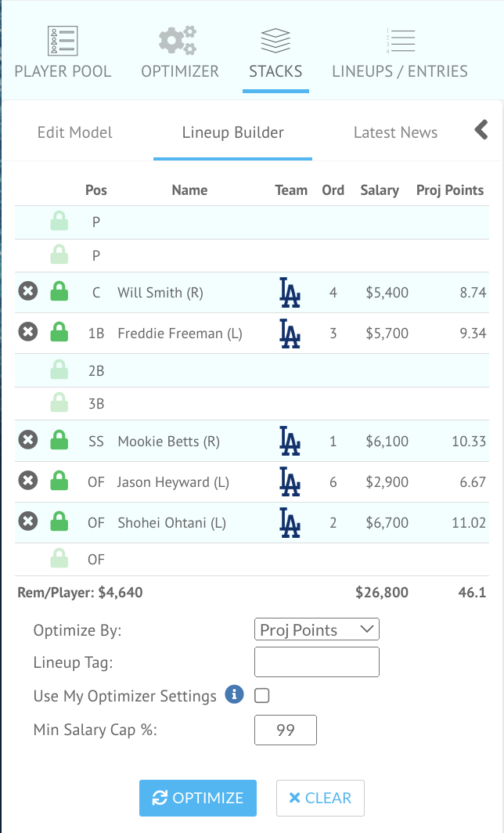Switch to the Edit Model tab
Viewport: 504px width, 833px height.
point(74,132)
